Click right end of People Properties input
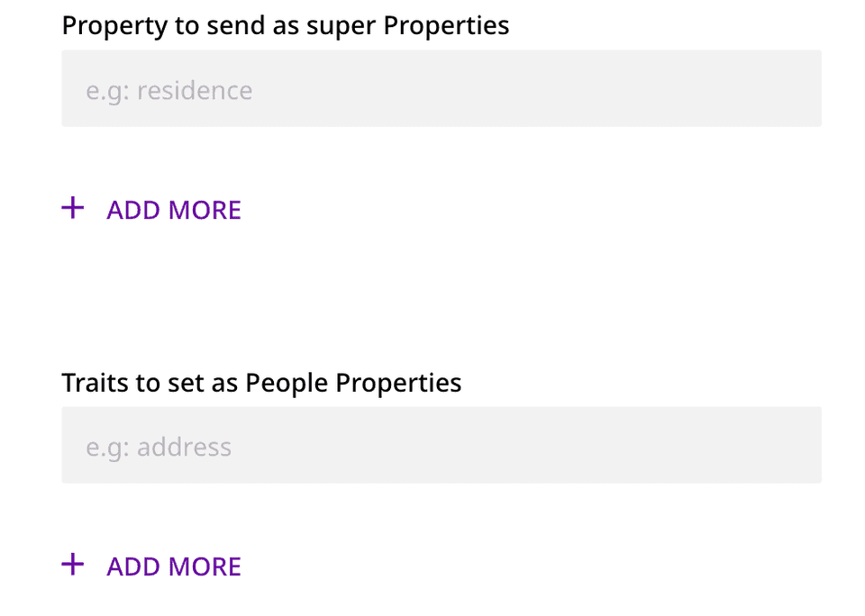Viewport: 865px width, 616px height. click(802, 445)
